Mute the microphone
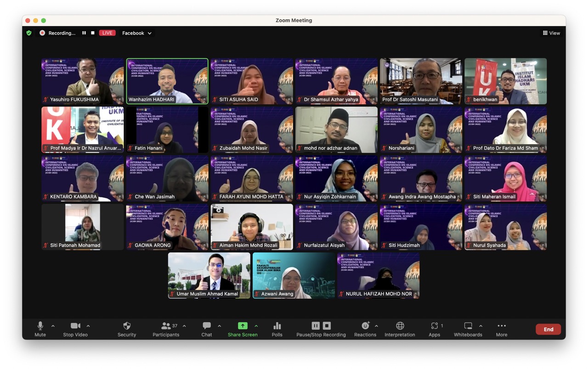Screen dimensions: 588x369 [x=40, y=329]
